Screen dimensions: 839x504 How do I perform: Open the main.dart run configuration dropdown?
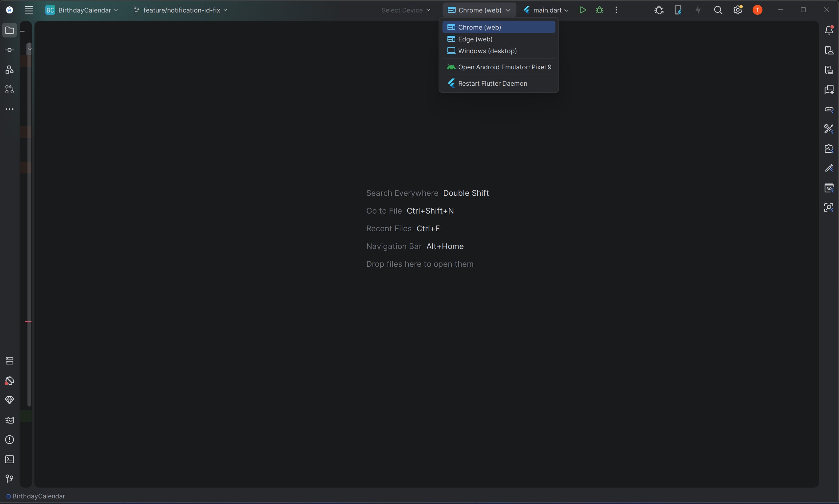[546, 10]
